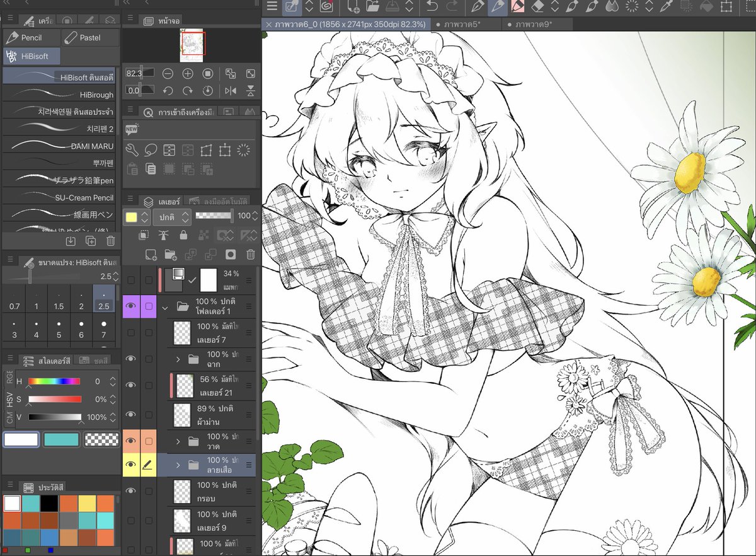
Task: Hide the กรอบ layer
Action: click(x=130, y=492)
